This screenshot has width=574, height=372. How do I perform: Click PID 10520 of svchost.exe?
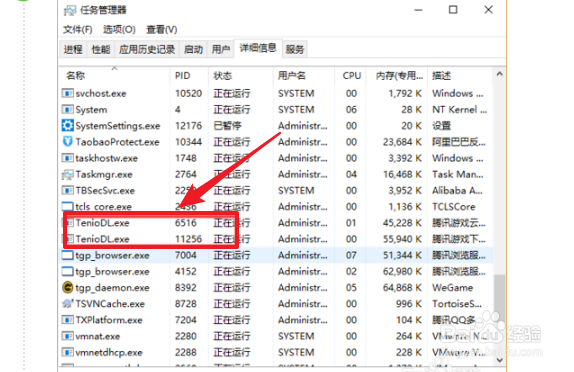click(189, 93)
